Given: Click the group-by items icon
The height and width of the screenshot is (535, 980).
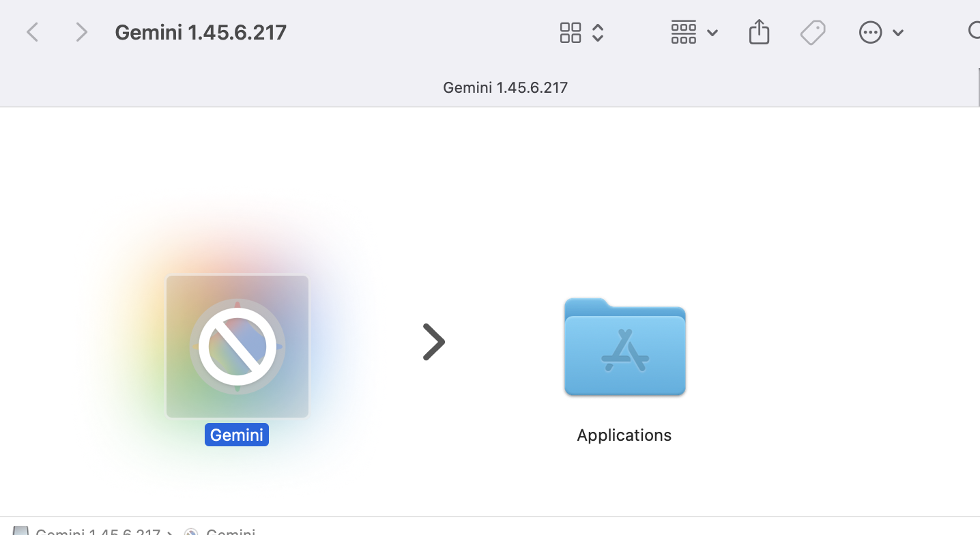Looking at the screenshot, I should [683, 32].
